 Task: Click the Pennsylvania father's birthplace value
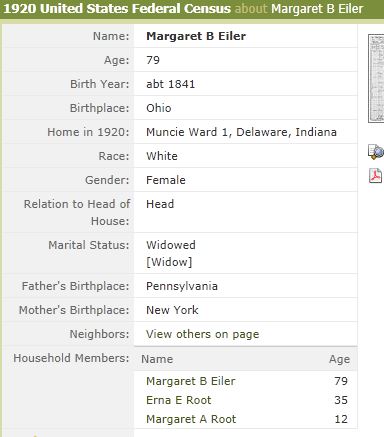click(x=182, y=286)
